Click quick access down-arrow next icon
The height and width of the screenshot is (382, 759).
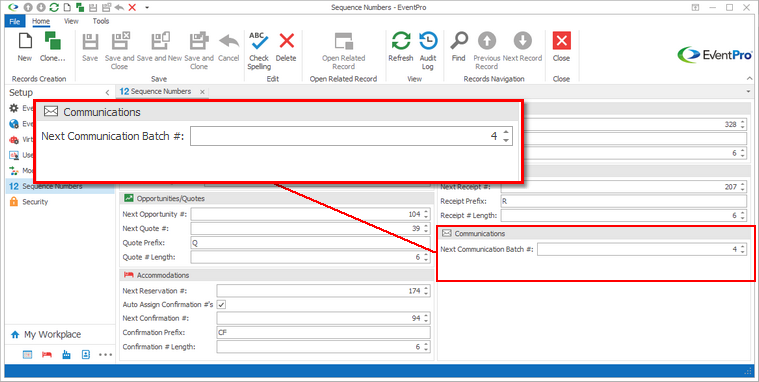41,7
